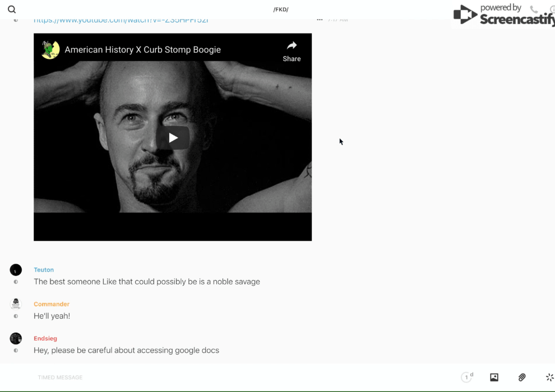Open the 1d message timer selector
This screenshot has height=392, width=555.
[467, 377]
